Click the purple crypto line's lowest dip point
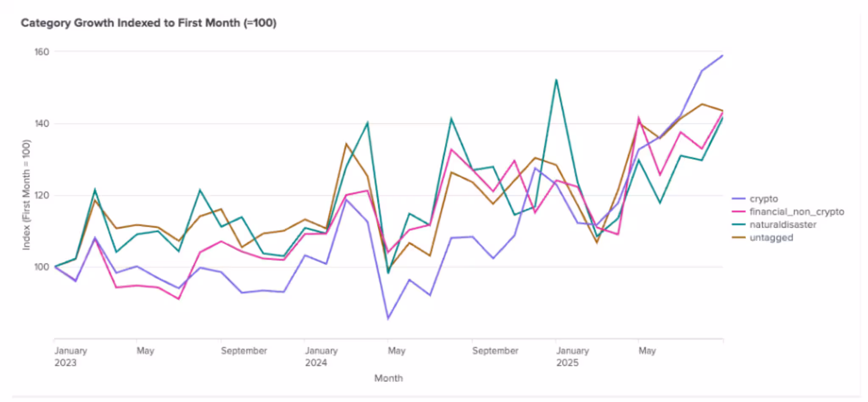Screen dimensions: 868x402 click(x=388, y=318)
